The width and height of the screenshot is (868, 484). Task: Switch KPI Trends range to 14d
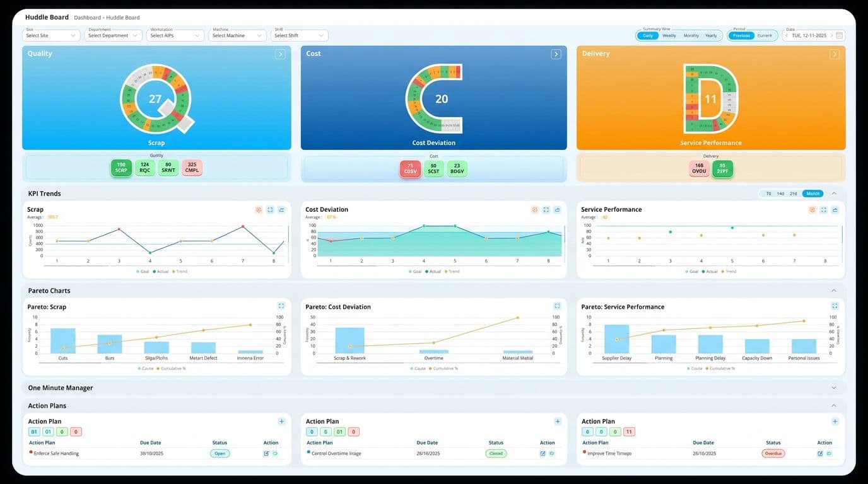780,193
